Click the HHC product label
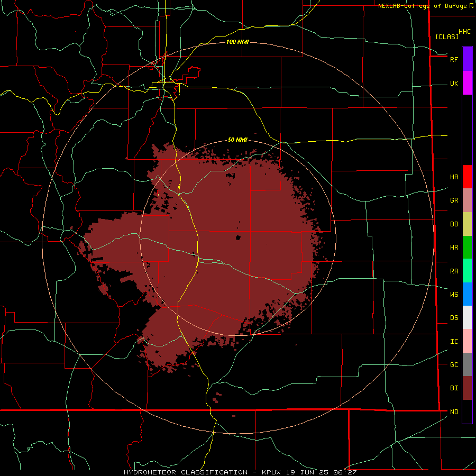Screen dimensions: 476x476 point(465,32)
